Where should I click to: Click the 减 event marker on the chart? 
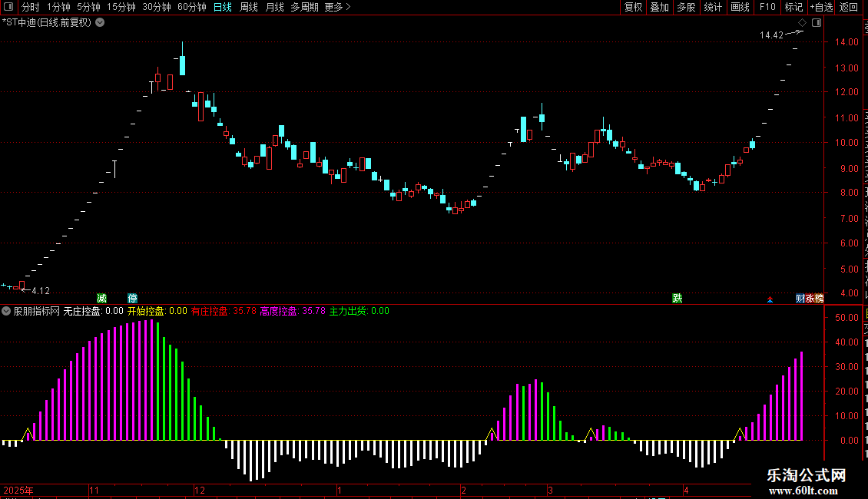[102, 298]
